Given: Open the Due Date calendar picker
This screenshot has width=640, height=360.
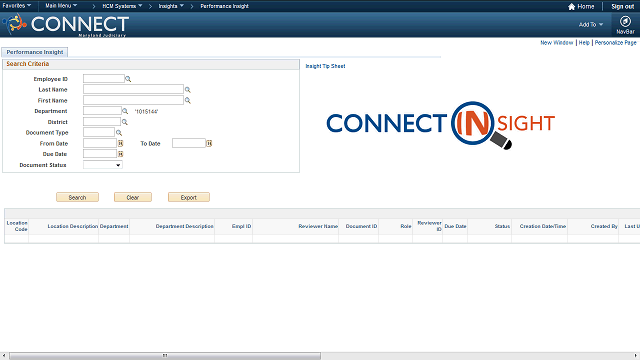Looking at the screenshot, I should tap(120, 154).
